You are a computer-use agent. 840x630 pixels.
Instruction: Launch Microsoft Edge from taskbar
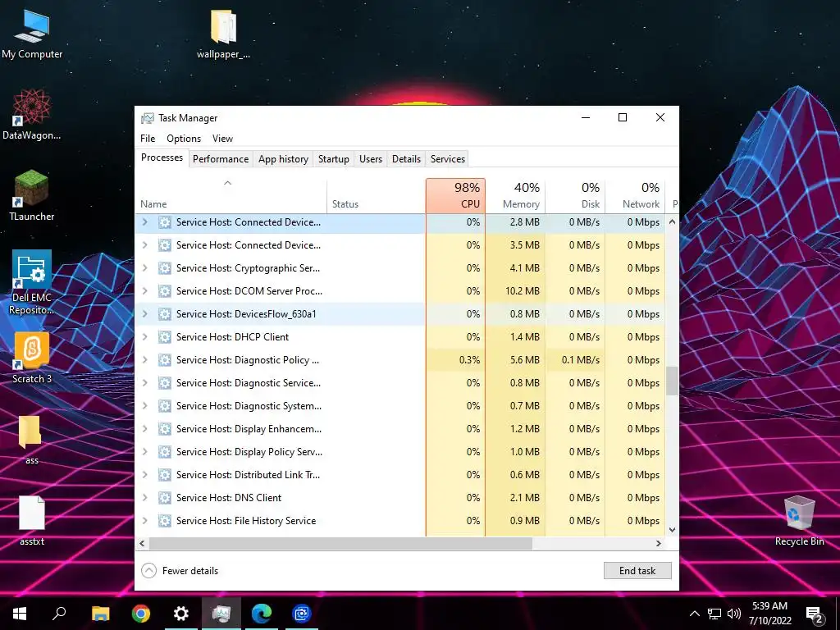(x=262, y=614)
